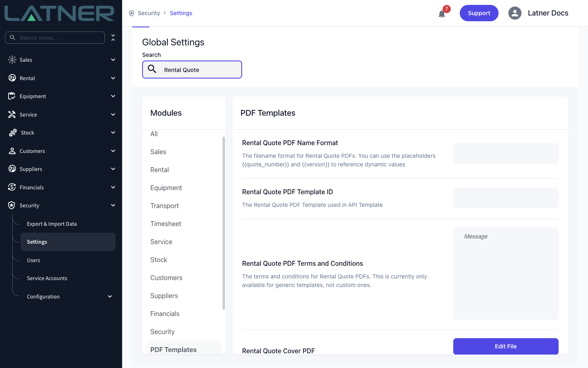
Task: Click the Security shield icon in sidebar
Action: 12,205
